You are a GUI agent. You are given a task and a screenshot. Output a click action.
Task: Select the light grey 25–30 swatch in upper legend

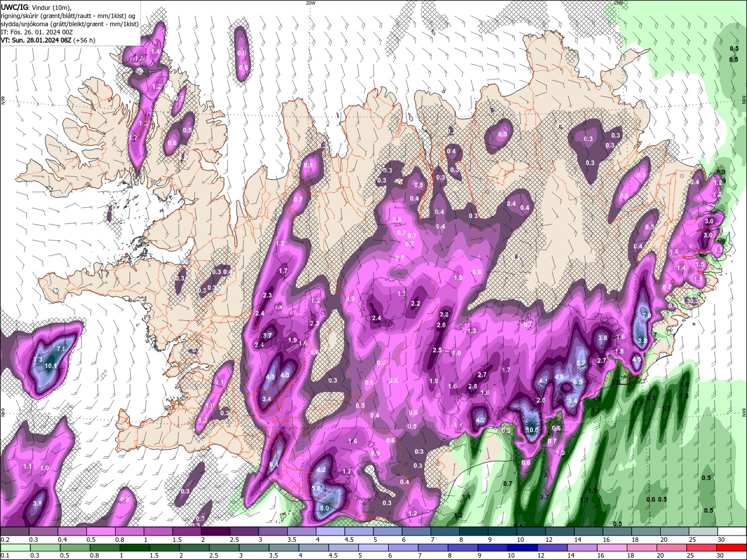(703, 531)
